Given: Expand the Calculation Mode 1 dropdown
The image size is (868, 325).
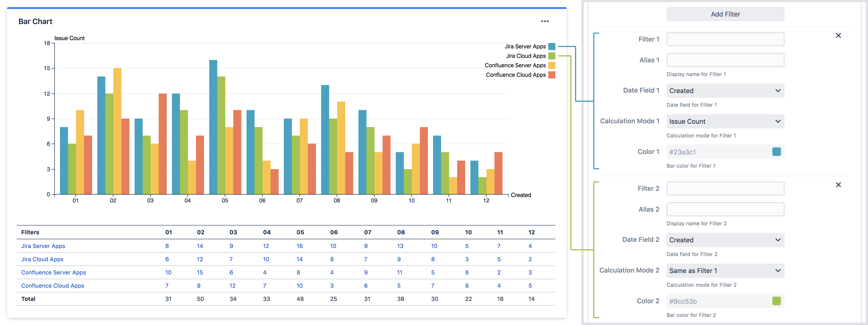Looking at the screenshot, I should point(725,121).
